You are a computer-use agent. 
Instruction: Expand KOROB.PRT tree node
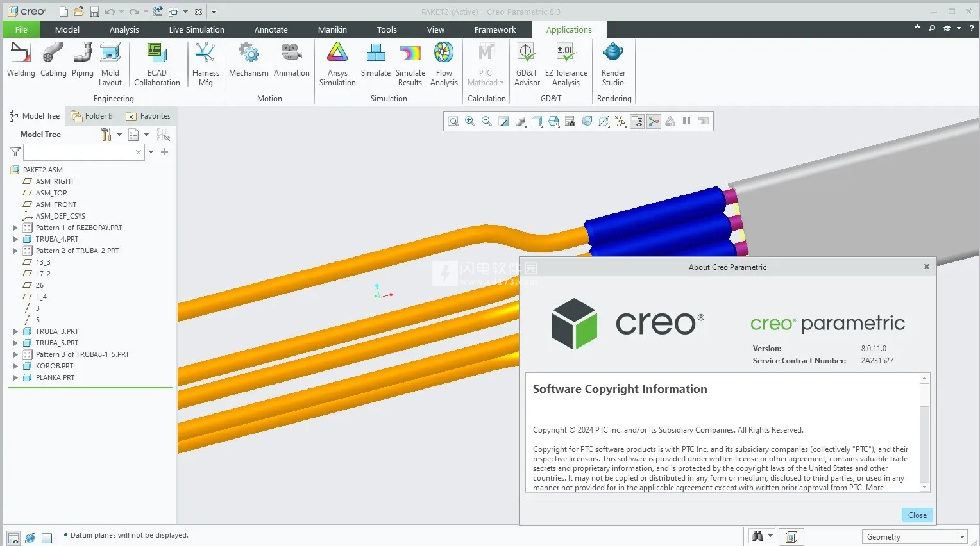(x=15, y=366)
